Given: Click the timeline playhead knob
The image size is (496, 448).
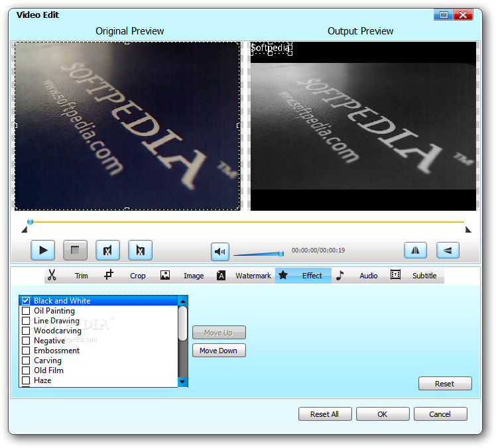Looking at the screenshot, I should (x=30, y=221).
